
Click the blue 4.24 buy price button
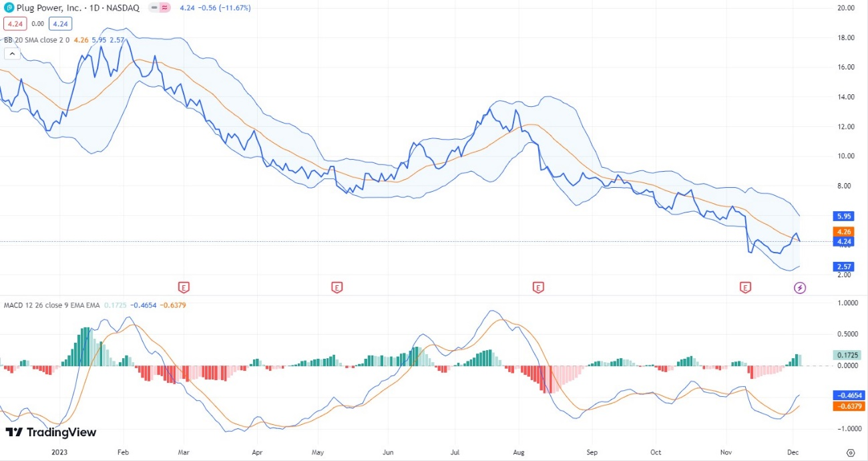(60, 23)
